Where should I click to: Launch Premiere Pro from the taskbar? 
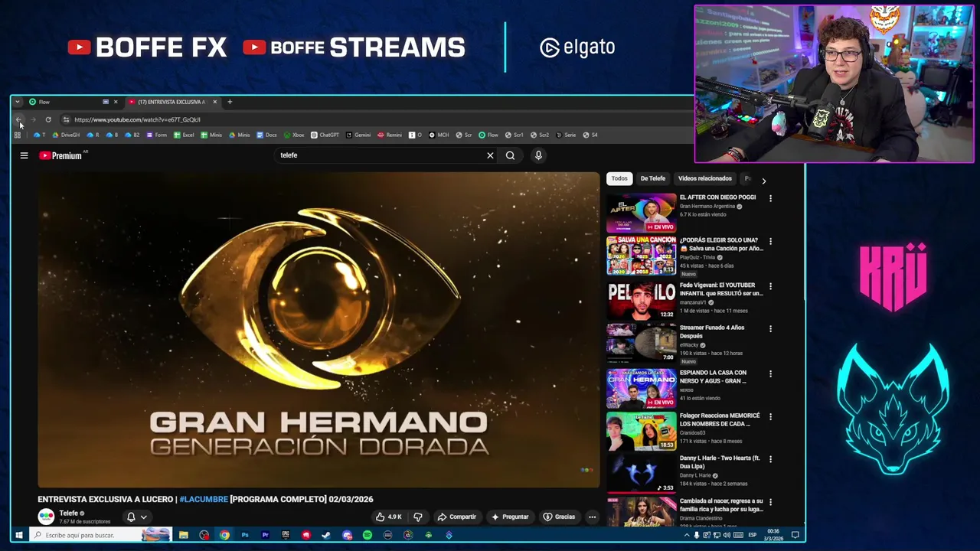pyautogui.click(x=265, y=535)
